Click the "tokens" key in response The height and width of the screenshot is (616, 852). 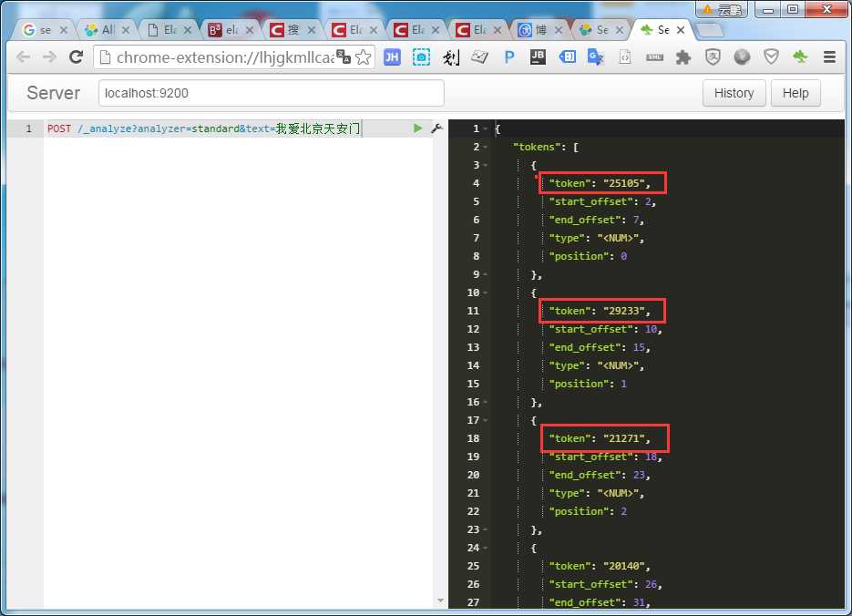click(537, 147)
